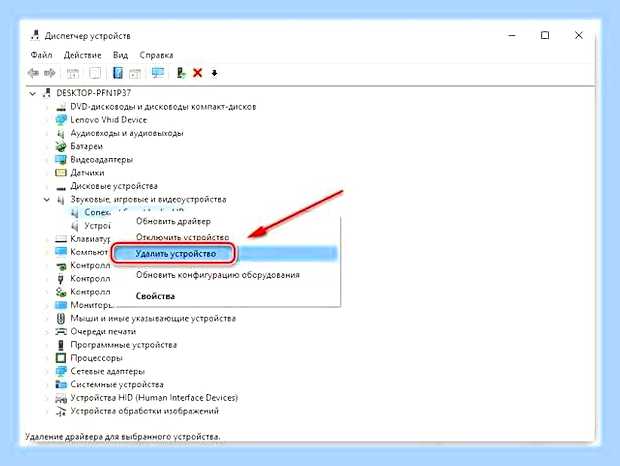Select the Видеоадаптеры category

[101, 160]
